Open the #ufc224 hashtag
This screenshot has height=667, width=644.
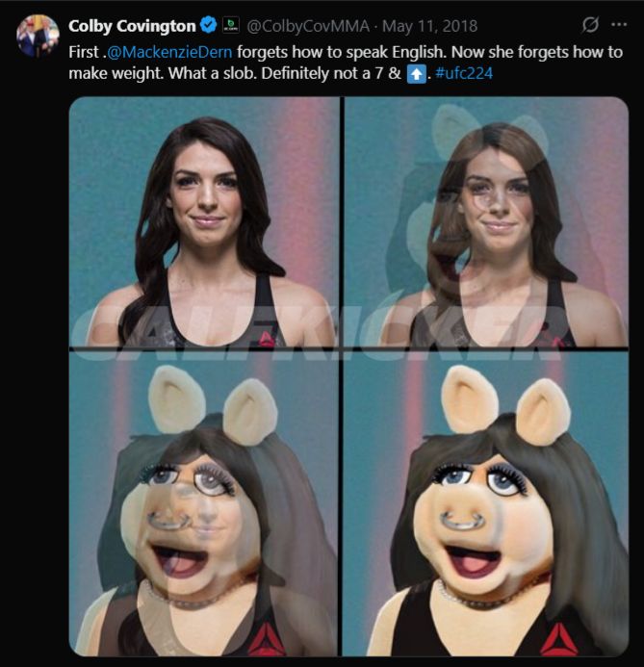coord(462,74)
